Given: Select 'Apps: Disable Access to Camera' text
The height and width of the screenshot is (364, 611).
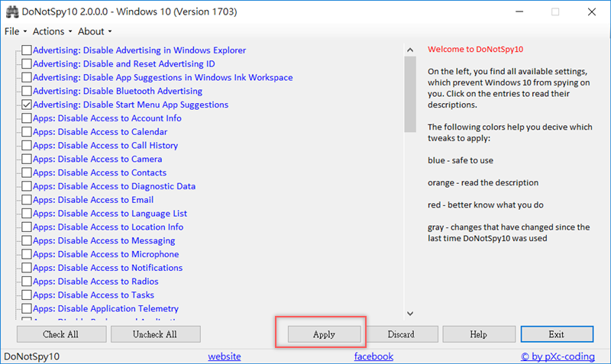Looking at the screenshot, I should 98,159.
